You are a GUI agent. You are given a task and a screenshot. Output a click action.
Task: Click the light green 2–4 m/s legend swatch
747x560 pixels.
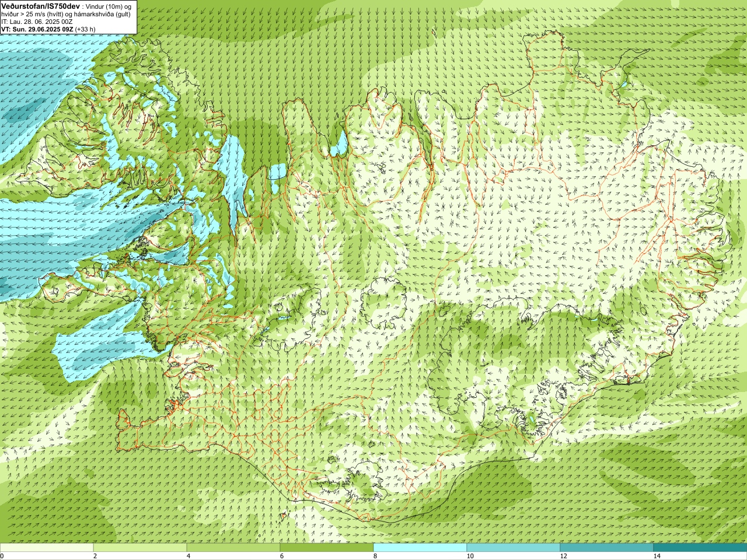pos(140,548)
